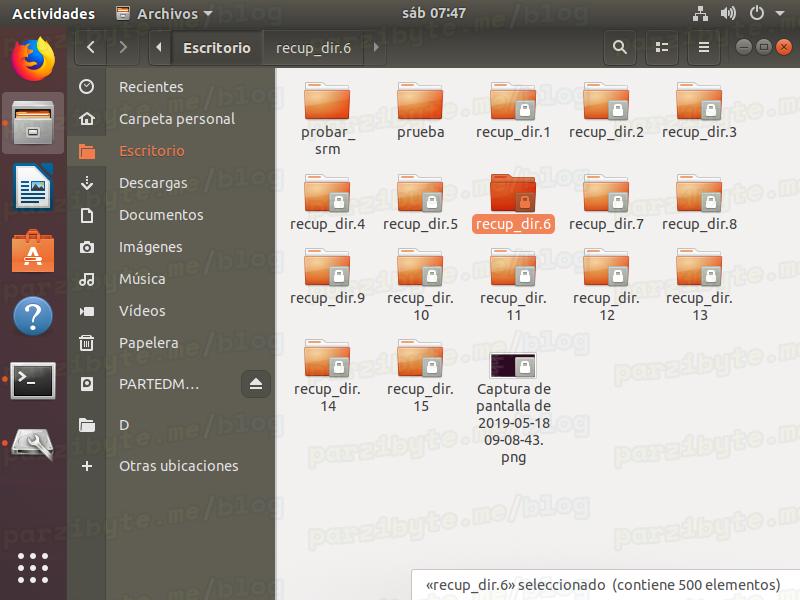
Task: Go to Carpeta personal in the sidebar
Action: pyautogui.click(x=171, y=119)
